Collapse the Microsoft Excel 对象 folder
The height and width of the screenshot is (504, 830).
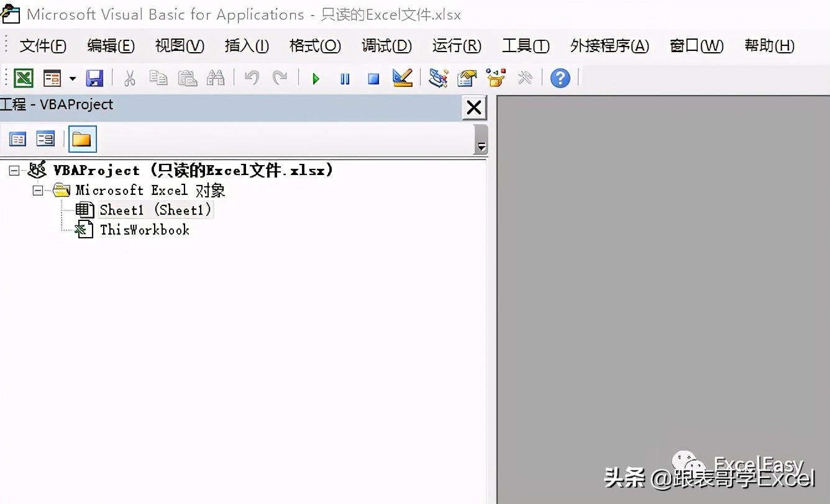point(38,191)
